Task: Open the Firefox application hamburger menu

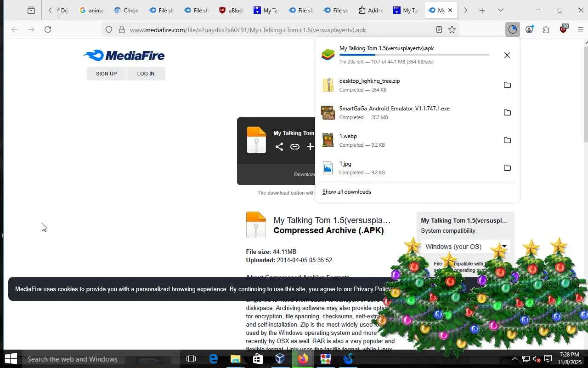Action: tap(580, 30)
